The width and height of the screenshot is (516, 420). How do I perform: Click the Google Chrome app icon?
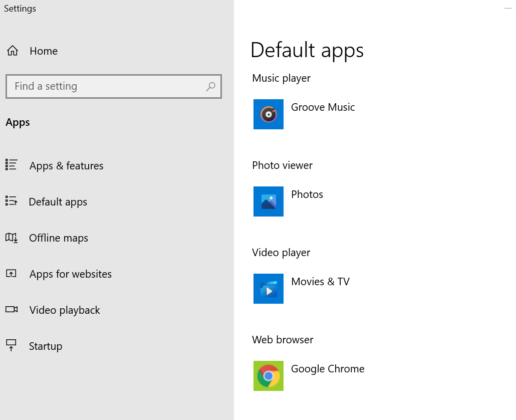pos(268,376)
